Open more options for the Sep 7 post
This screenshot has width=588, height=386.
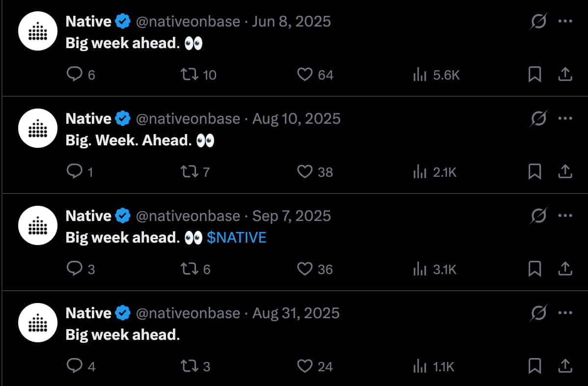point(565,216)
